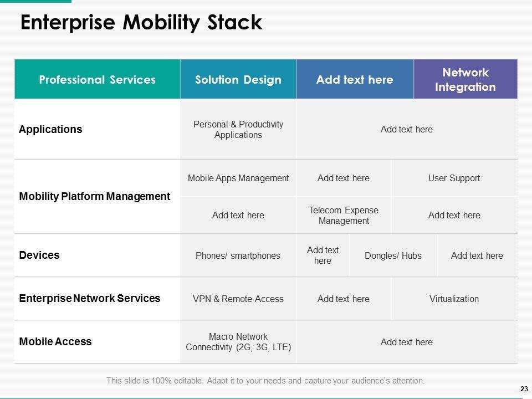Select the Virtualization cell

click(454, 299)
